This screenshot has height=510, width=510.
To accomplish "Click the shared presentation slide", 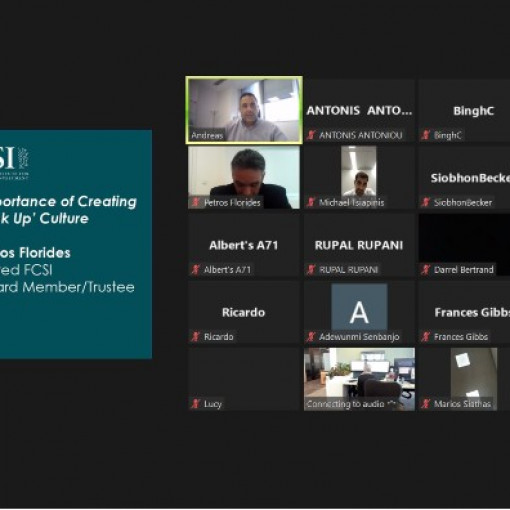I will point(76,244).
